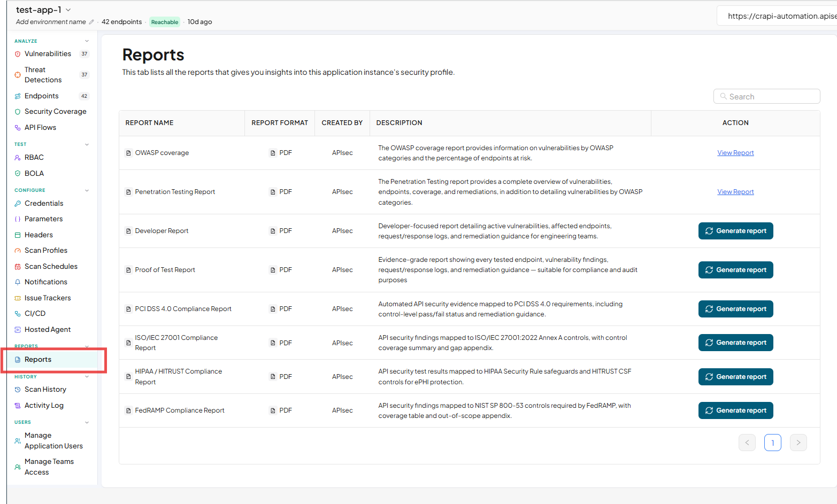Viewport: 837px width, 504px height.
Task: Click the RBAC icon in sidebar
Action: point(18,158)
